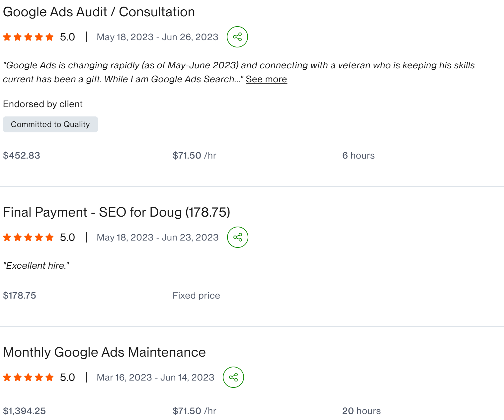This screenshot has height=420, width=504.
Task: Select the date range May 18, 2023 - Jun 26, 2023
Action: tap(157, 37)
